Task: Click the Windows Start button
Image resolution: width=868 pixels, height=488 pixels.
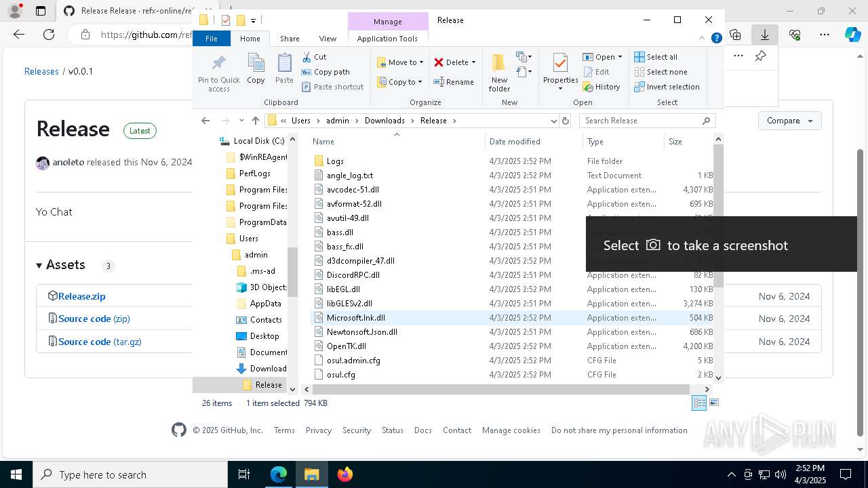Action: pyautogui.click(x=16, y=474)
